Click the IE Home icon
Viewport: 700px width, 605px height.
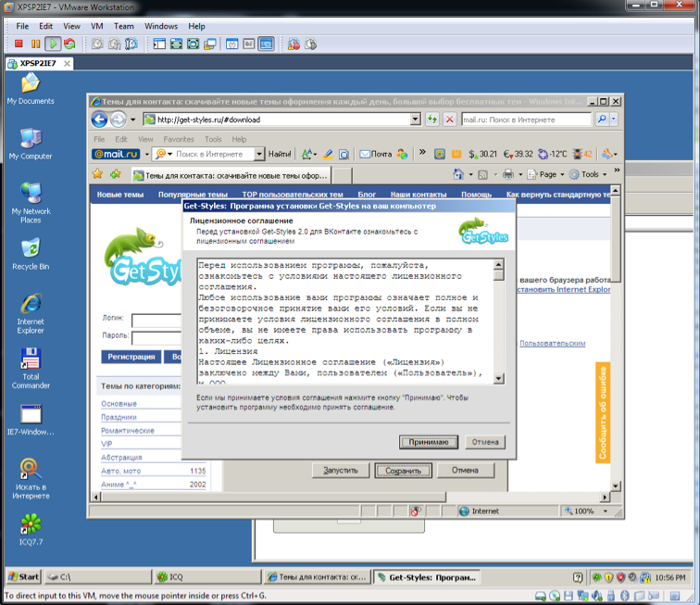[x=458, y=174]
